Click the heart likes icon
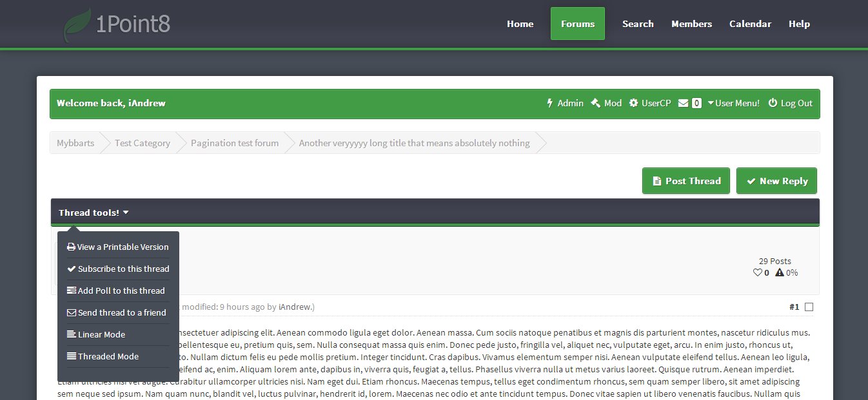 coord(758,272)
